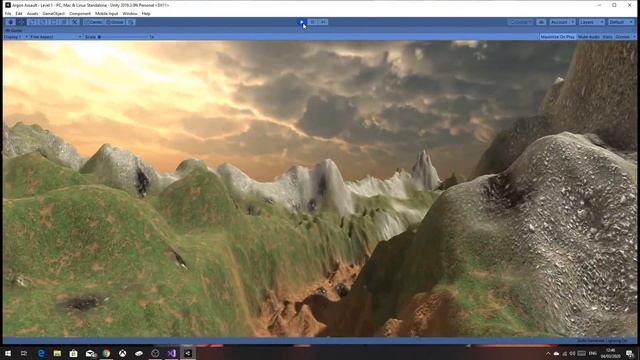
Task: Open Unity Hub from the taskbar
Action: [155, 353]
